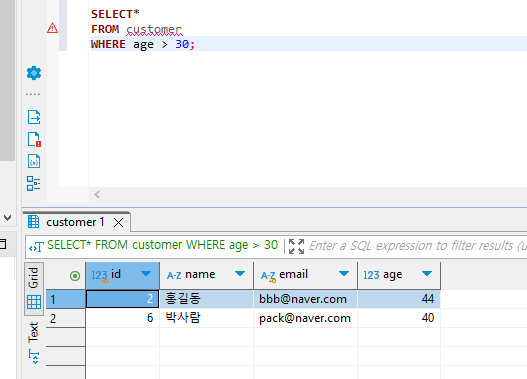Screen dimensions: 527x379
Task: Click the age column header
Action: (x=399, y=276)
